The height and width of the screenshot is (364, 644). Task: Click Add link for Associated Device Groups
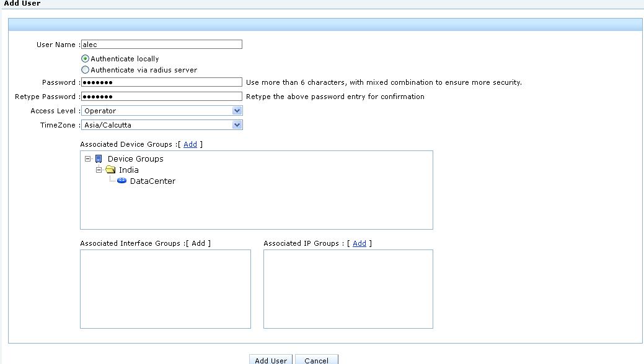coord(190,144)
